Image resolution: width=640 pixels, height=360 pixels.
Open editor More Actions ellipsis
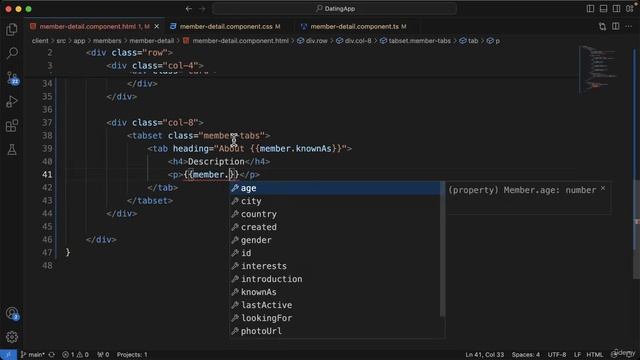pos(629,27)
